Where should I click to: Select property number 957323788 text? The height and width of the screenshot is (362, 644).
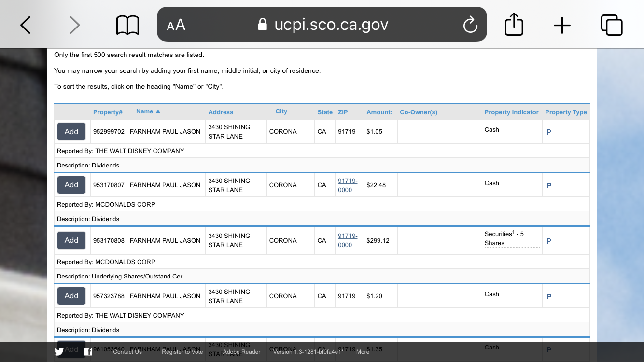point(109,296)
